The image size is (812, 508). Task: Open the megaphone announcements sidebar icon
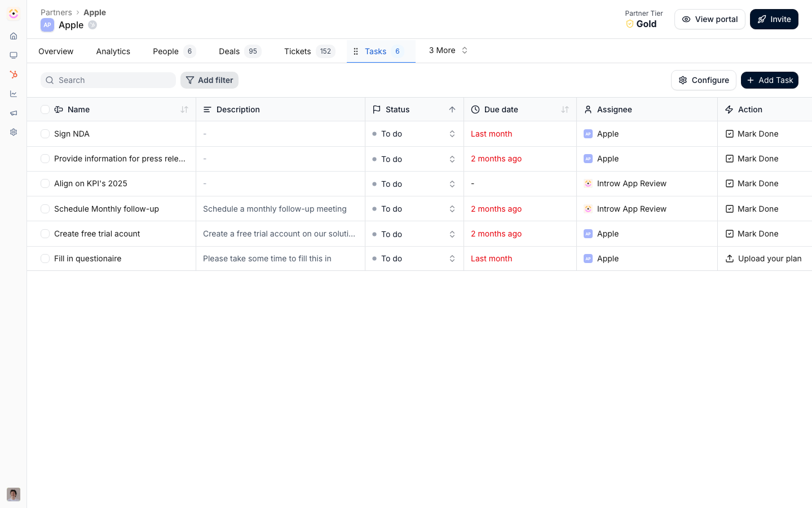[14, 113]
